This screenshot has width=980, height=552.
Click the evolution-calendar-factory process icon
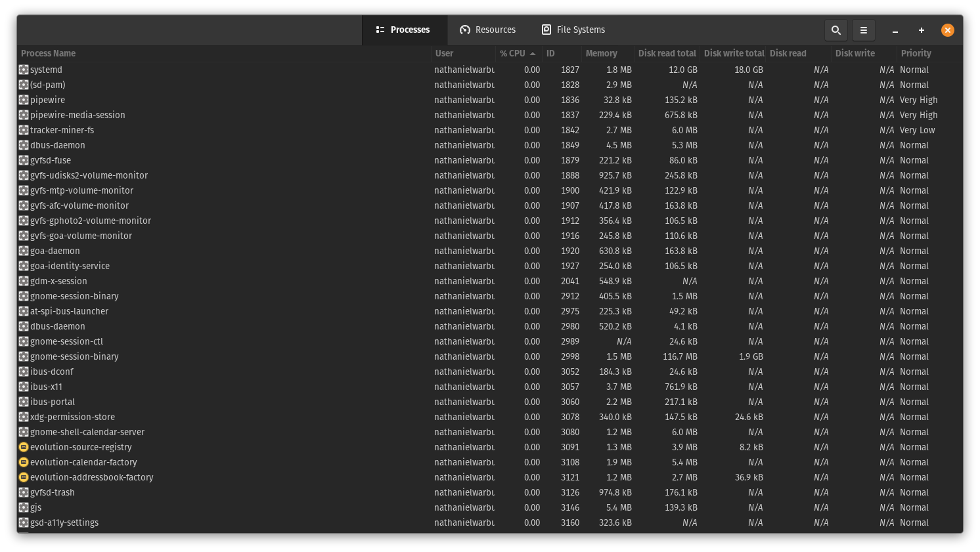pos(24,462)
